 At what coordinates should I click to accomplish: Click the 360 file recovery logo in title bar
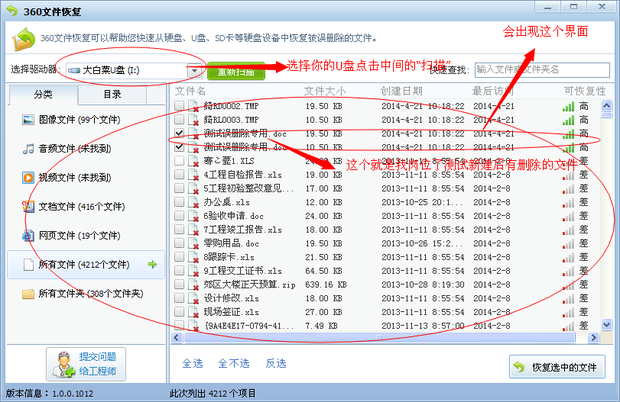pos(12,11)
